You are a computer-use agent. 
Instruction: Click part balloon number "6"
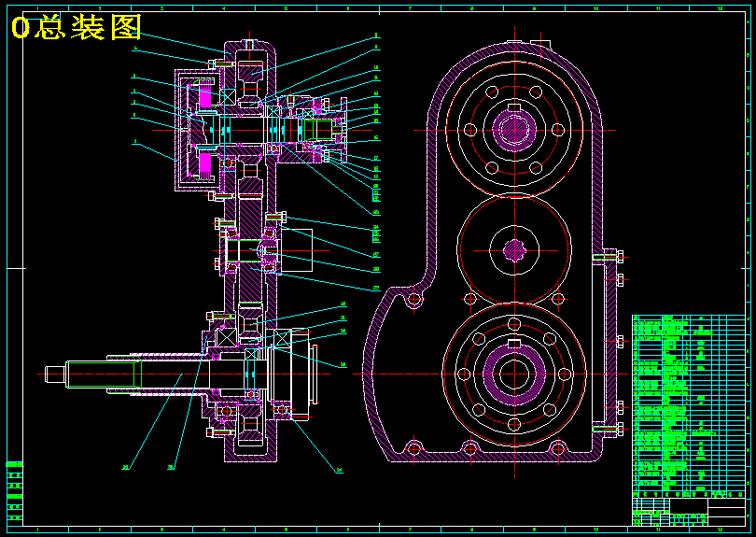[x=136, y=48]
